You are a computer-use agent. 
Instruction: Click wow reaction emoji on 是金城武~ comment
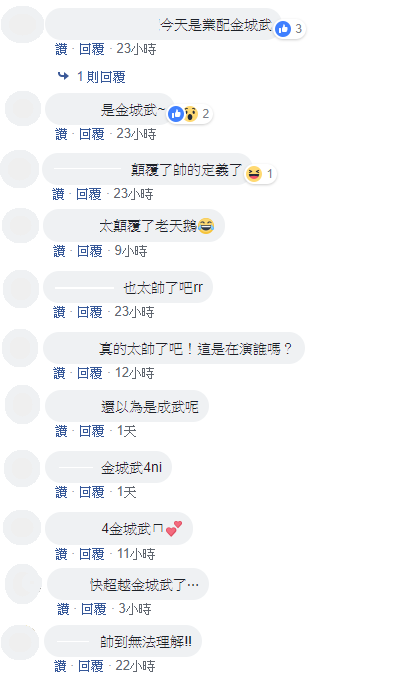tap(190, 114)
